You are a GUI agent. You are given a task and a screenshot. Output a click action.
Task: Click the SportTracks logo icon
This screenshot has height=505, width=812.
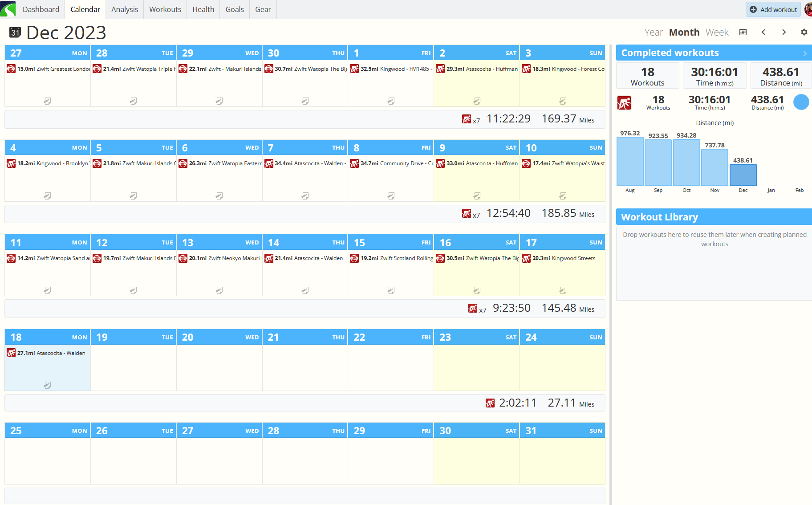coord(8,9)
